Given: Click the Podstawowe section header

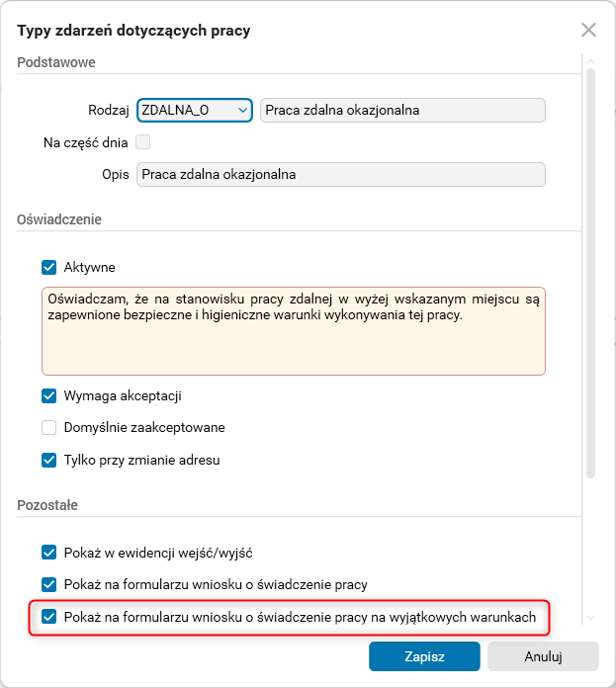Looking at the screenshot, I should (x=55, y=63).
